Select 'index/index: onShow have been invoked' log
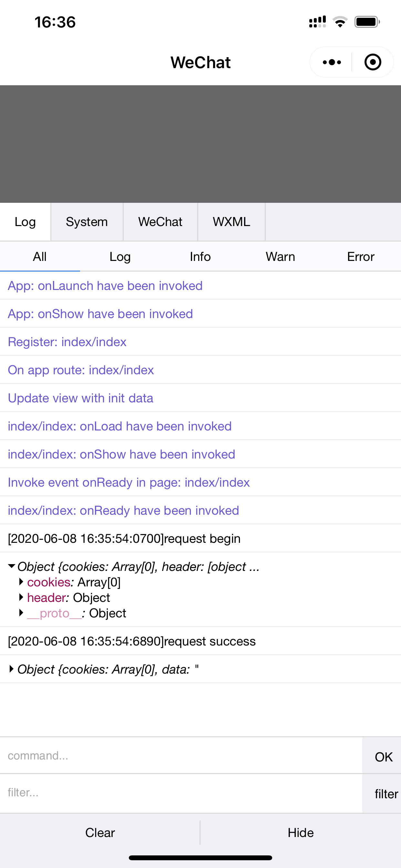This screenshot has width=401, height=868. coord(200,454)
